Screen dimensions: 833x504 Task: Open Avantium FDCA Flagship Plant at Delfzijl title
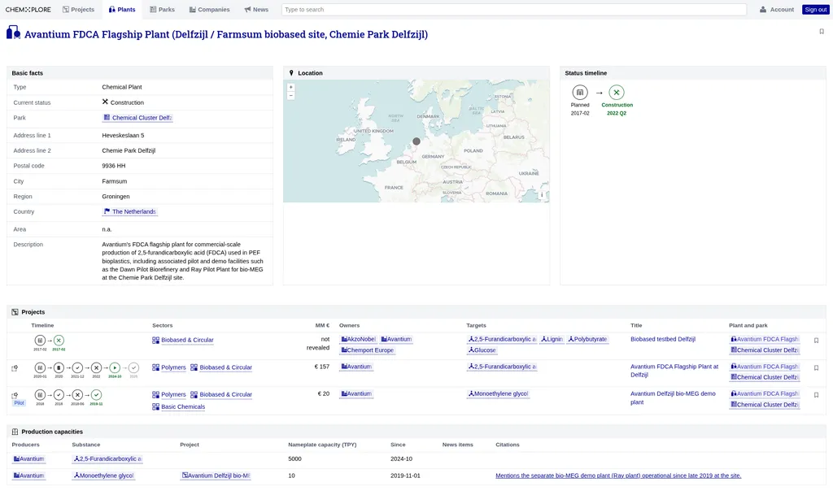click(x=674, y=371)
